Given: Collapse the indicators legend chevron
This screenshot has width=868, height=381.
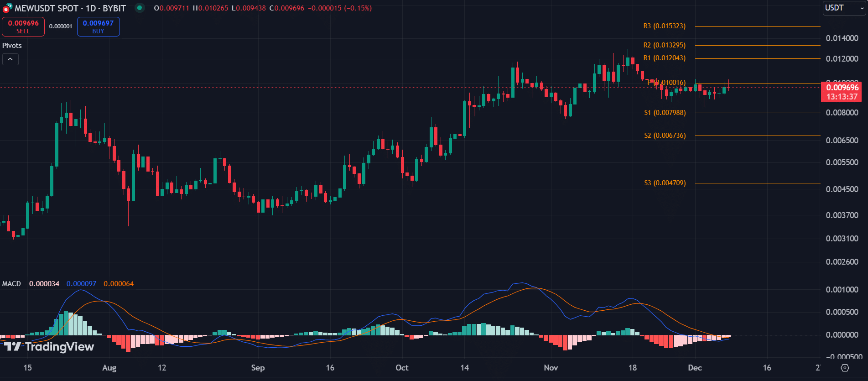Looking at the screenshot, I should coord(10,59).
